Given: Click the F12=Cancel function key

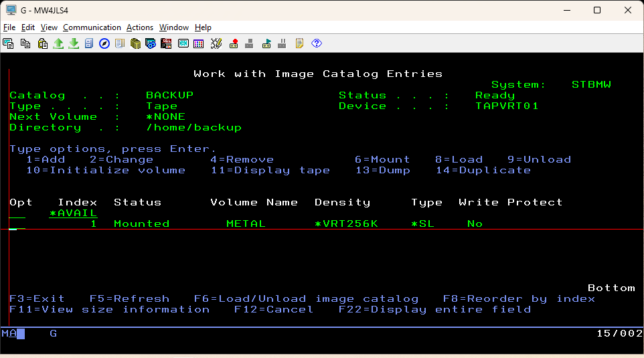Looking at the screenshot, I should click(274, 310).
